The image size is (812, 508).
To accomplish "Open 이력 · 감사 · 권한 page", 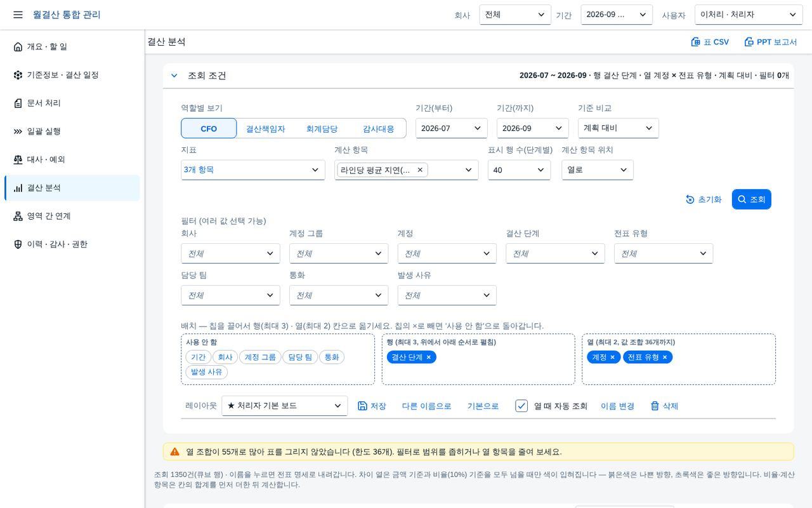I will pos(72,244).
